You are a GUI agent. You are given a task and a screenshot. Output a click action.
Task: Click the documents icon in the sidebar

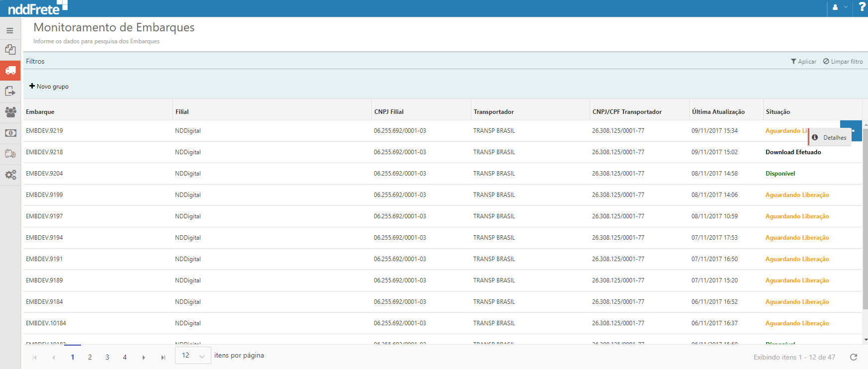point(10,50)
